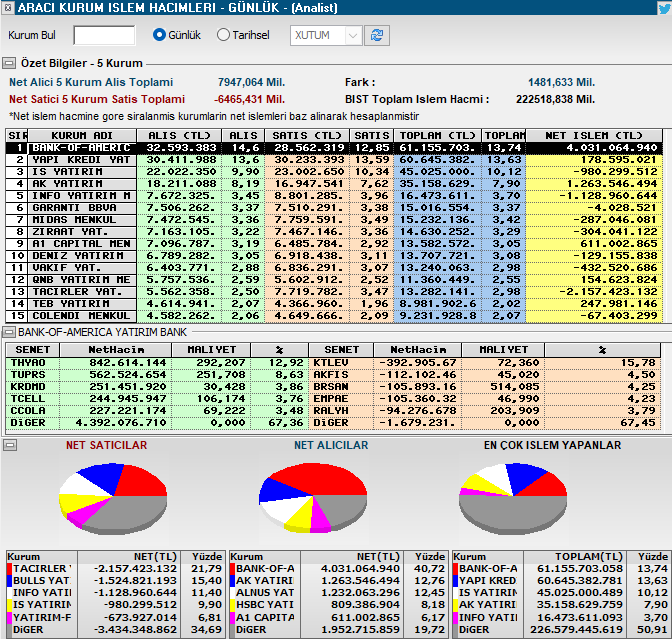Click the YATIRIM-F net sellers row
This screenshot has height=639, width=672.
coord(115,618)
